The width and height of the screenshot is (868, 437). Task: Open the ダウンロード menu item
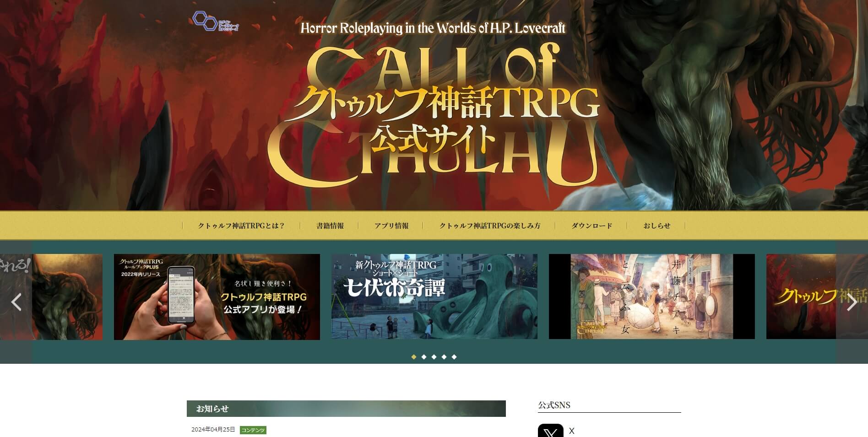pyautogui.click(x=591, y=226)
